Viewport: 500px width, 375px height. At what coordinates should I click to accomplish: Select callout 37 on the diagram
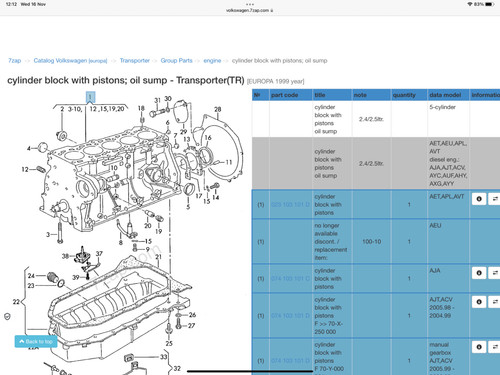[99, 254]
